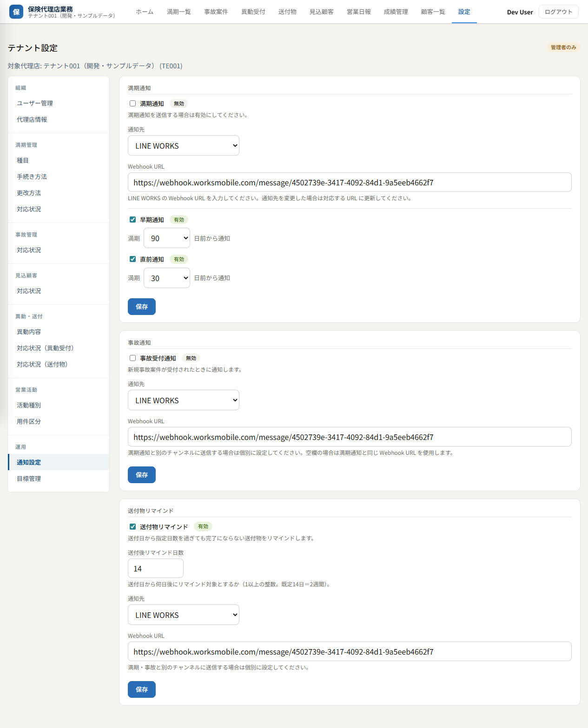
Task: Open 通知先 dropdown in 事故通知 section
Action: click(x=184, y=400)
